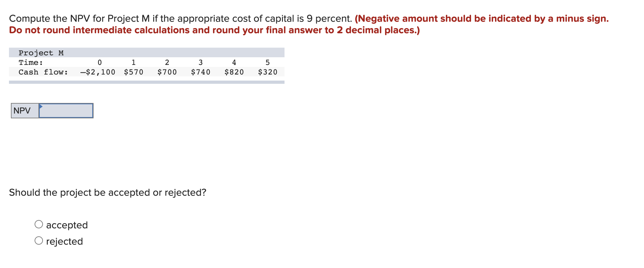Viewport: 644px width, 268px height.
Task: Select the cash flow value $740
Action: point(200,72)
